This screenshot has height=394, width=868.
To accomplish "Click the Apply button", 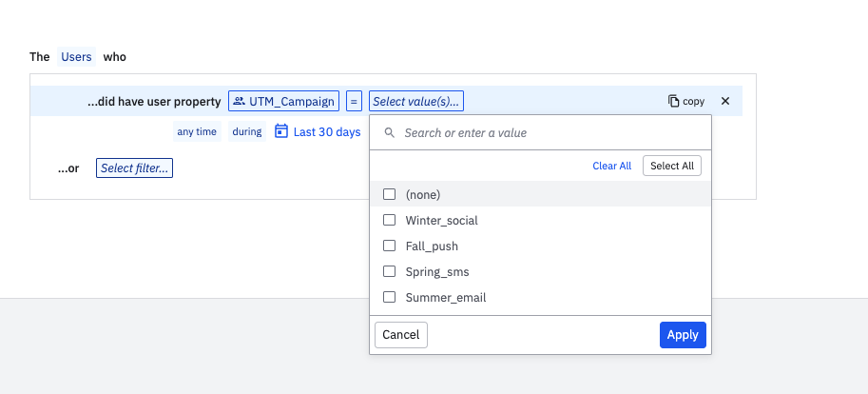I will point(683,335).
